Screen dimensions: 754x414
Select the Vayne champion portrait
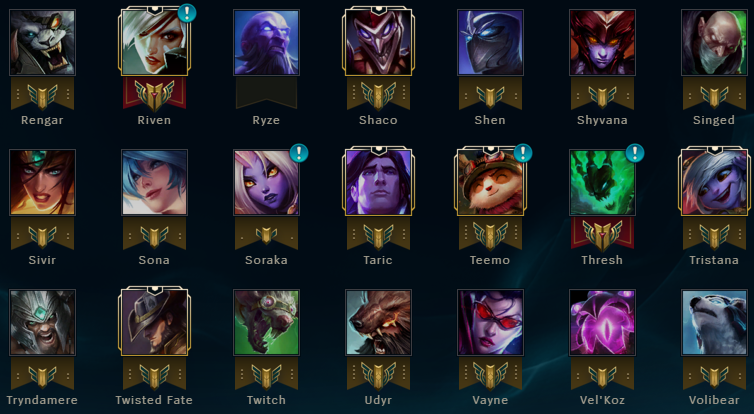(x=490, y=322)
